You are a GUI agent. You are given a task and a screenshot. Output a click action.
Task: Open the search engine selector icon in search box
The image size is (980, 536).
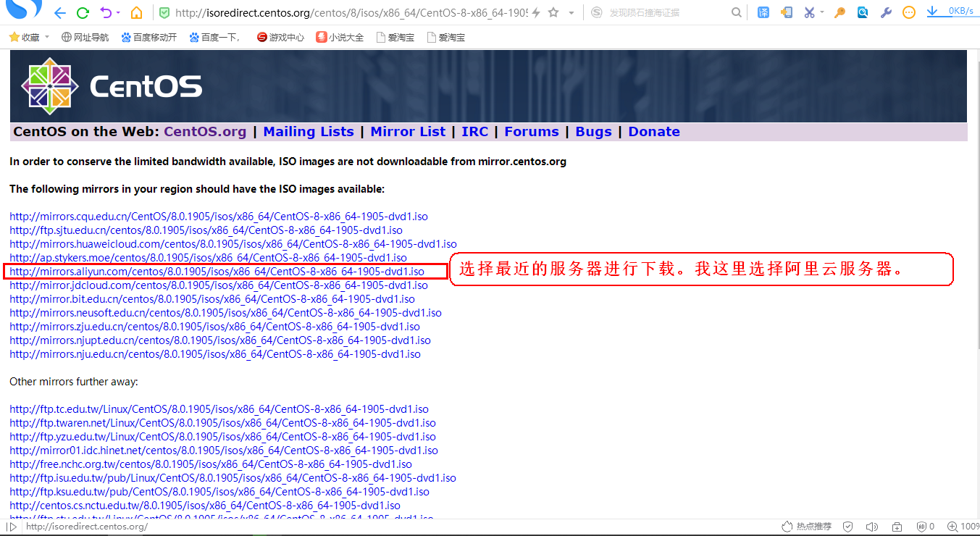pyautogui.click(x=596, y=13)
